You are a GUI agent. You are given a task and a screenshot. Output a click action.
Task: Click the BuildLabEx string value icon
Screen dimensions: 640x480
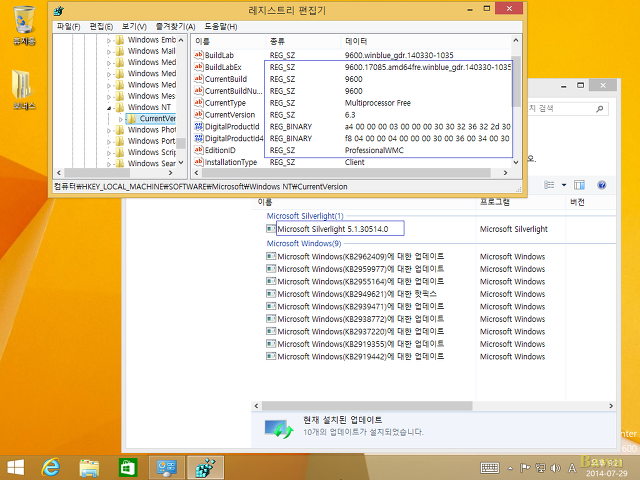(199, 67)
